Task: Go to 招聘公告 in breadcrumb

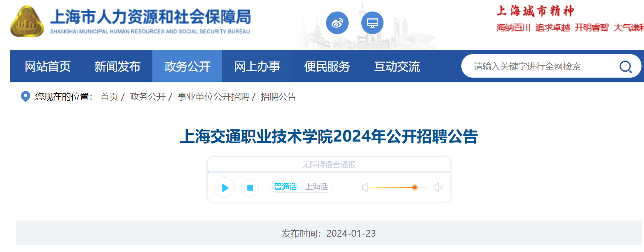Action: pos(278,97)
